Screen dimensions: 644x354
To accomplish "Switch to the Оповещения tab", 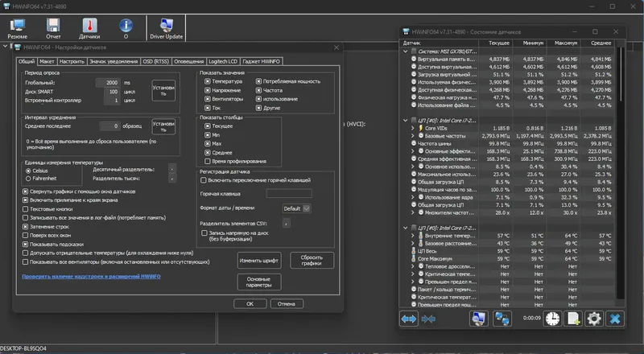I will coord(188,61).
